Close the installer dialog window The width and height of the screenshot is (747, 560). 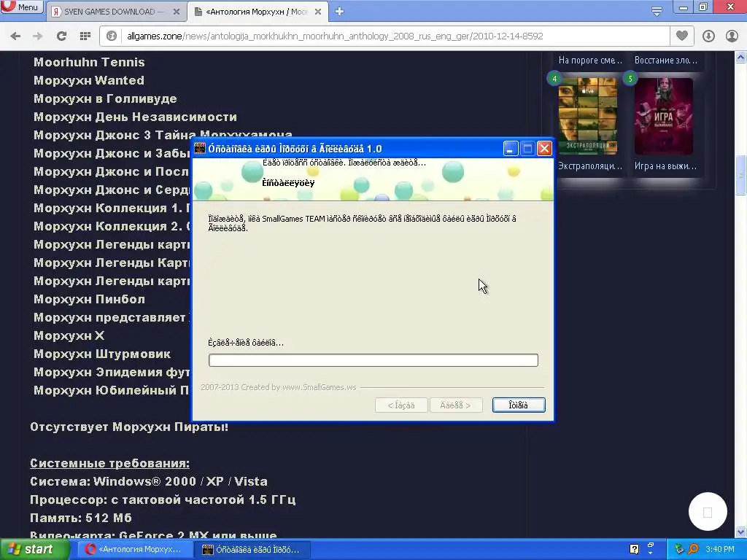click(x=544, y=149)
